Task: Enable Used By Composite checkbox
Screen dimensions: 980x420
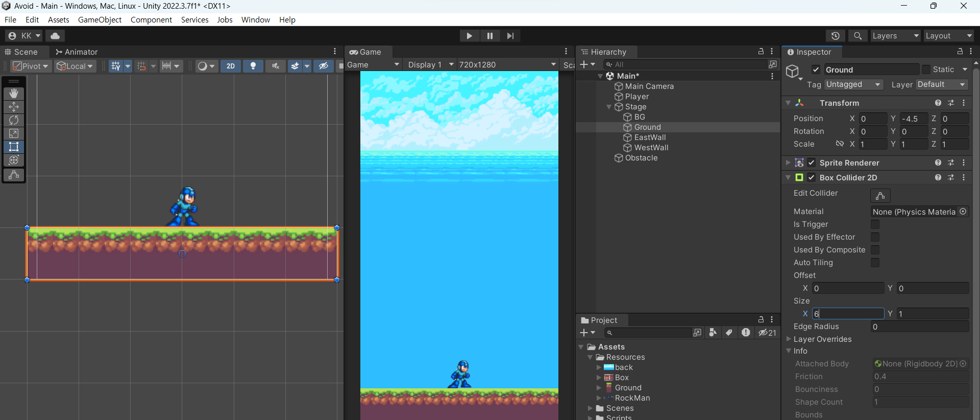Action: (x=875, y=250)
